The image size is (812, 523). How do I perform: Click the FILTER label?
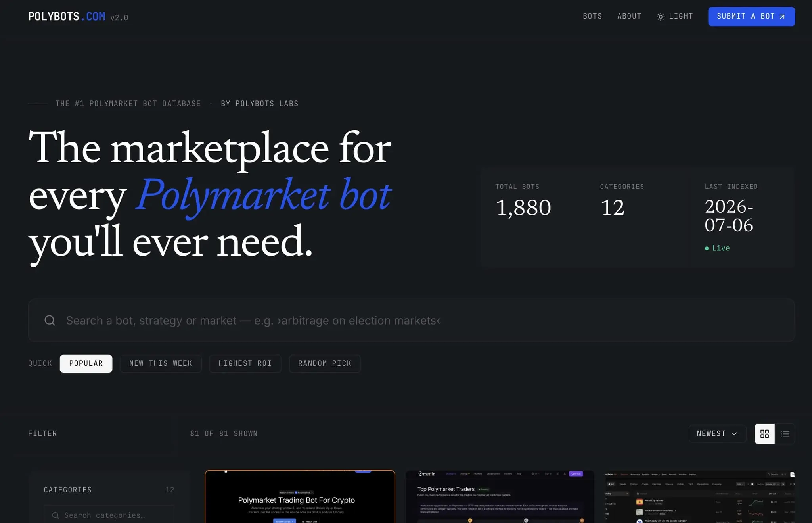pyautogui.click(x=42, y=433)
